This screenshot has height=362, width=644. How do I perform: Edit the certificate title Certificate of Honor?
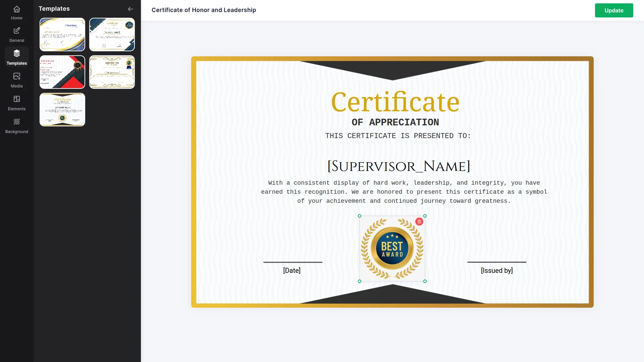click(x=204, y=10)
